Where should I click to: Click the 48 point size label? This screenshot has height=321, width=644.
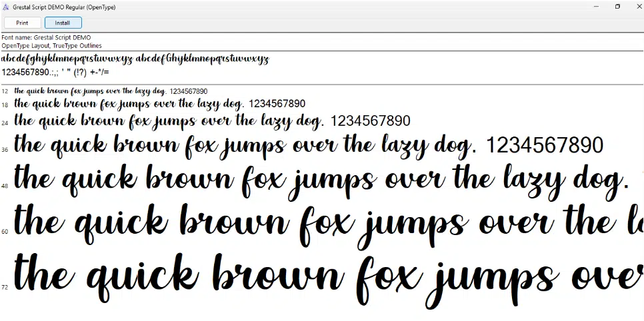point(5,186)
